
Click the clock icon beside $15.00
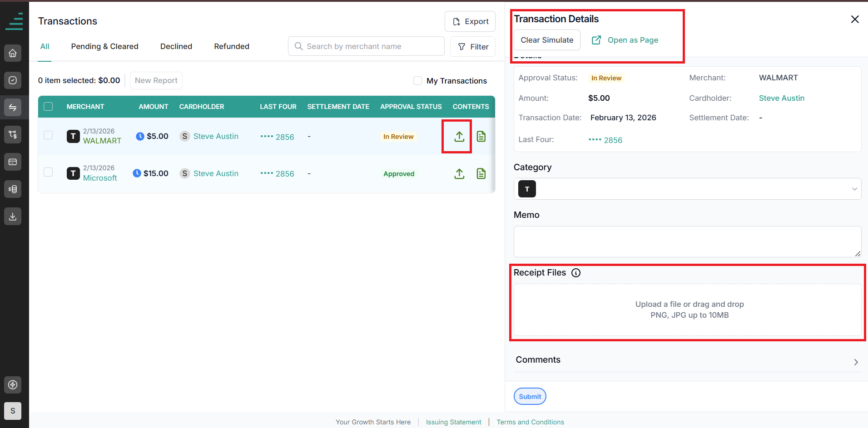point(137,173)
